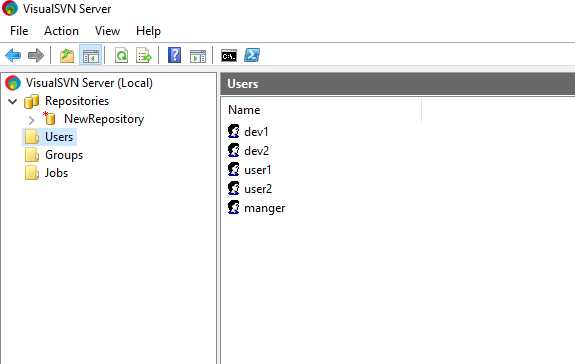
Task: Click the VisualSVN logo in title bar
Action: coord(10,8)
